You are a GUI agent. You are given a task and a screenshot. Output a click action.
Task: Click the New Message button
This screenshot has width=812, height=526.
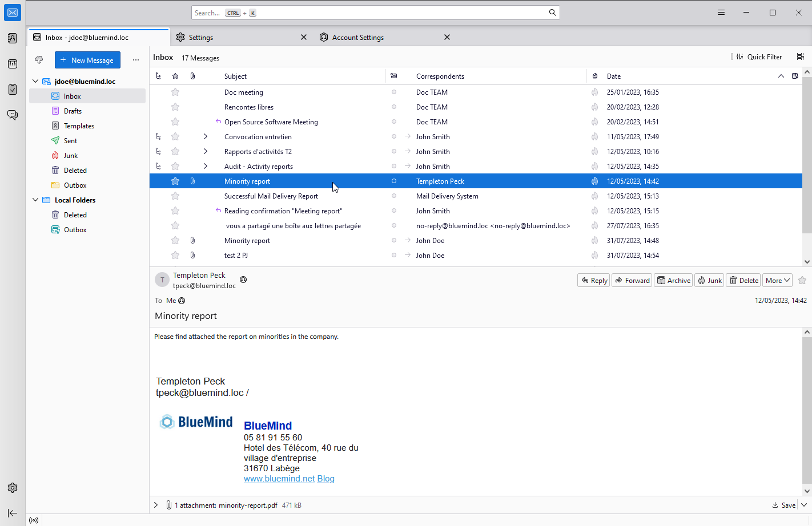(87, 60)
